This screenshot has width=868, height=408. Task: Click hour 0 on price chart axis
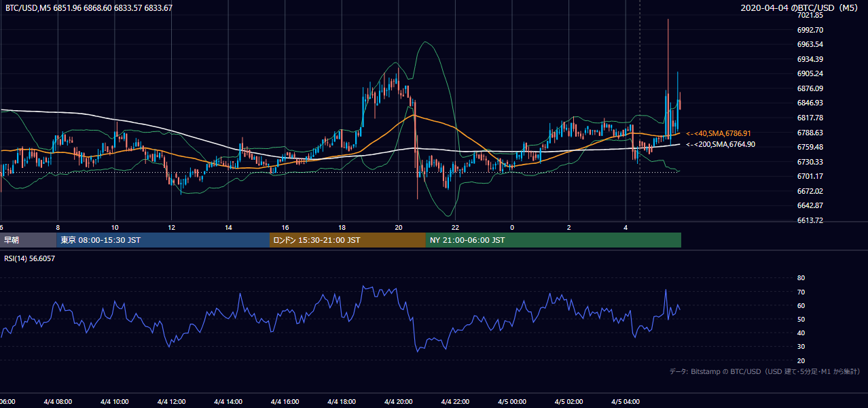click(x=512, y=227)
